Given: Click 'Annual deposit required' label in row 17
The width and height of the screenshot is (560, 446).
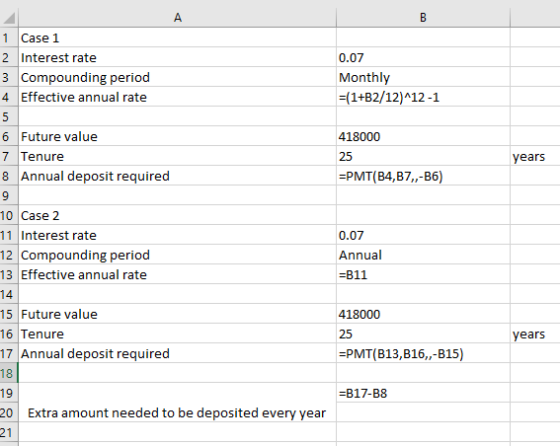Looking at the screenshot, I should click(x=95, y=354).
